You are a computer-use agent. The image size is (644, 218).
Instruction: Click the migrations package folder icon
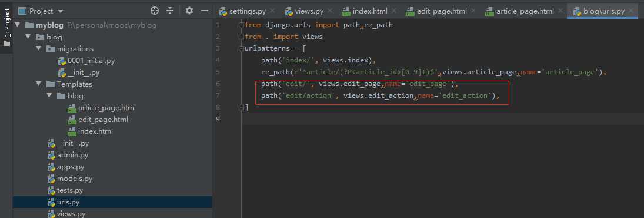51,48
